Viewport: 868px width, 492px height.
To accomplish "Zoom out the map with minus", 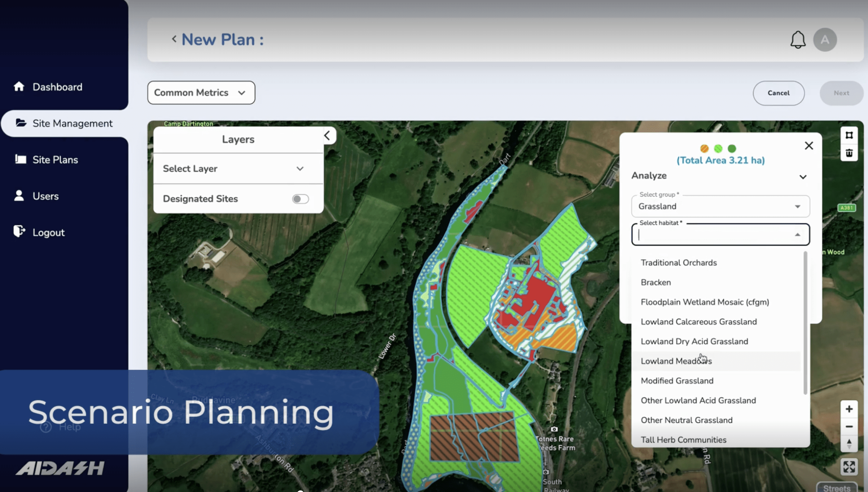I will click(849, 427).
